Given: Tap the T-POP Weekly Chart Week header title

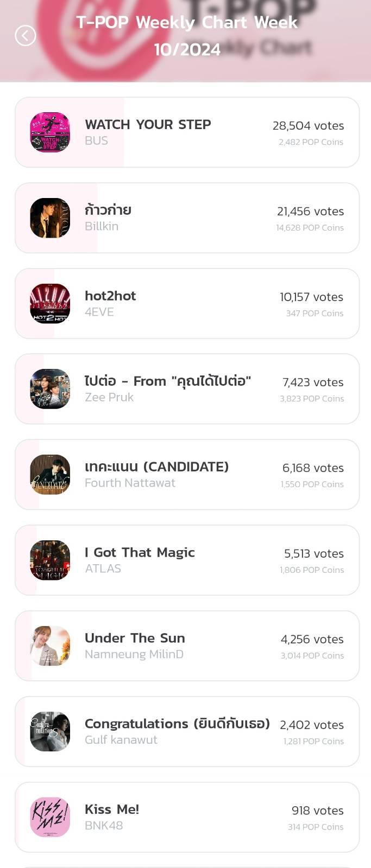Looking at the screenshot, I should 187,36.
